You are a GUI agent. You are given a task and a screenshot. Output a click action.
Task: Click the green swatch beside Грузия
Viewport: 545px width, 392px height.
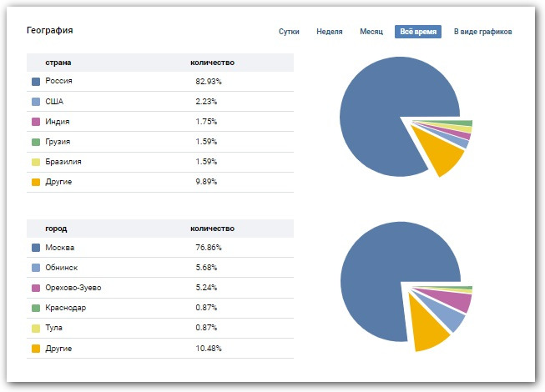35,142
